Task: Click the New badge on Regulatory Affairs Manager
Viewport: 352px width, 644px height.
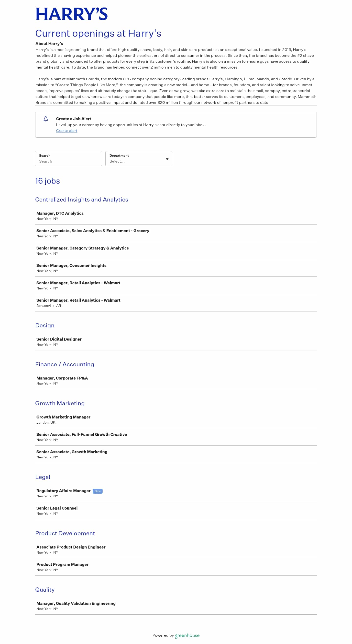Action: [x=98, y=491]
